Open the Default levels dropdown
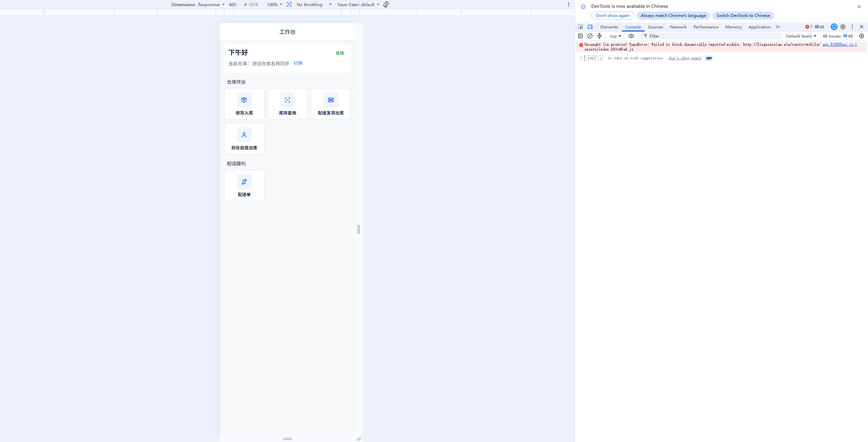This screenshot has width=868, height=442. [801, 36]
